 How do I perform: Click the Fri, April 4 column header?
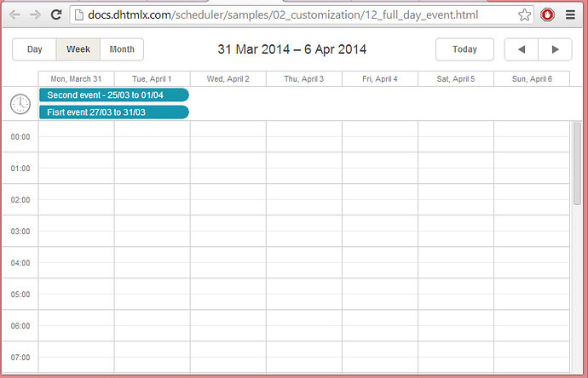point(380,78)
